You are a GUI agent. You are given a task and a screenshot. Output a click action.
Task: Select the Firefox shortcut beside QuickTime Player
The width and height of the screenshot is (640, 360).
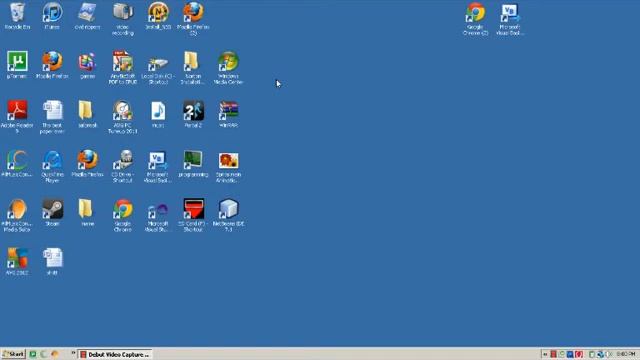[87, 163]
